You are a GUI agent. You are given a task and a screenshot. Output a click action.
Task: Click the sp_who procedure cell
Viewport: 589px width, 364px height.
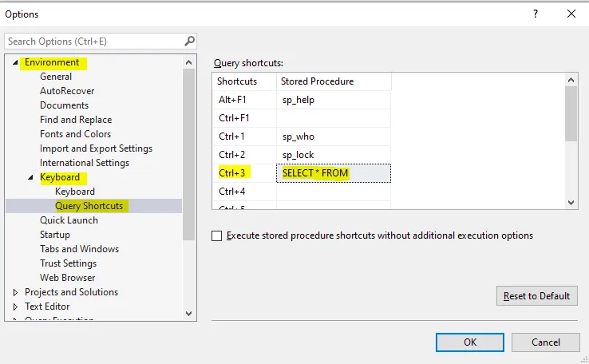pyautogui.click(x=334, y=136)
